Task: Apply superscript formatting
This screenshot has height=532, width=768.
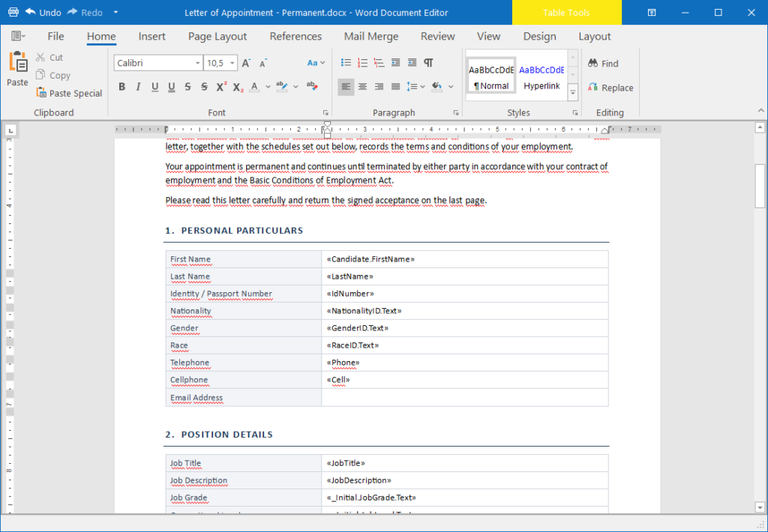Action: [x=221, y=87]
